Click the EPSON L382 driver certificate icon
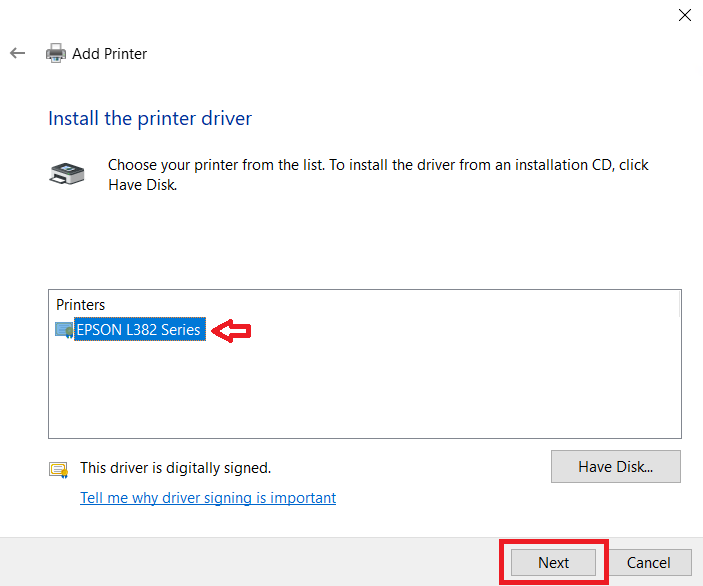Viewport: 703px width, 586px height. coord(64,330)
